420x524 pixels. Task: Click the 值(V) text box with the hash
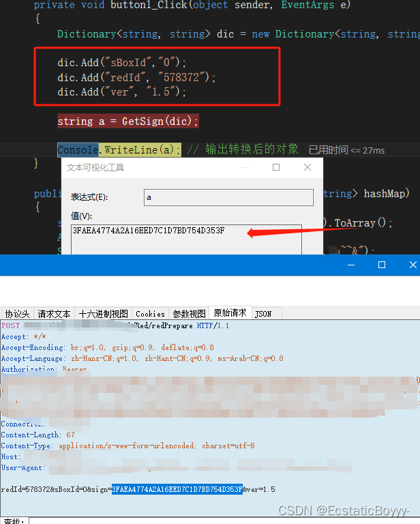click(186, 239)
